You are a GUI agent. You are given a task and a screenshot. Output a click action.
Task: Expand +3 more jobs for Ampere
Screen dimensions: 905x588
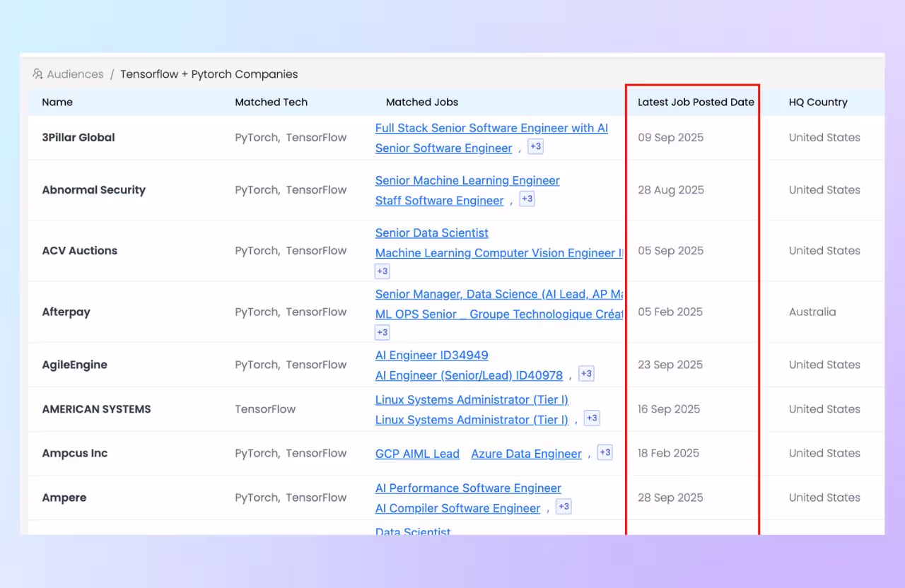[x=564, y=507]
